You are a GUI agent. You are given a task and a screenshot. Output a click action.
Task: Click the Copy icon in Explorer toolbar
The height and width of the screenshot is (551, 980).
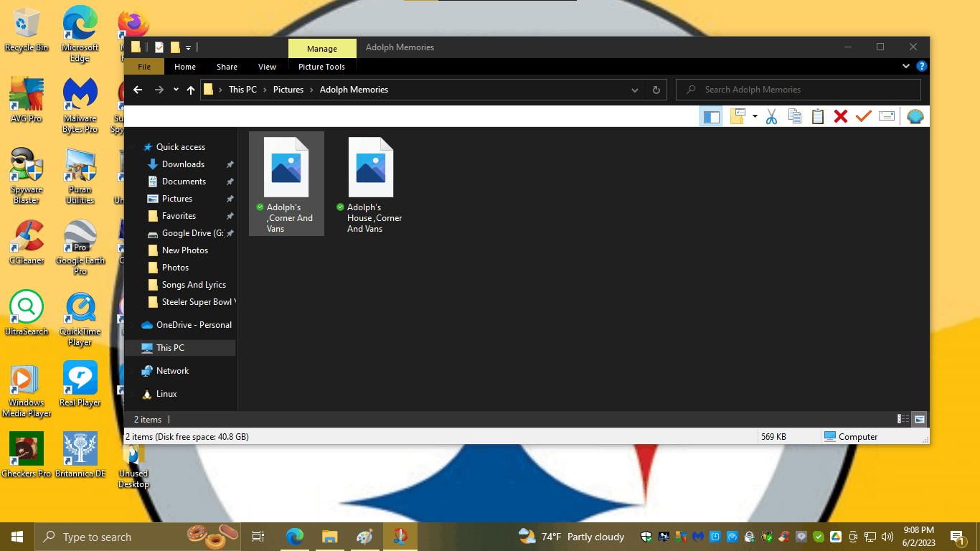[795, 116]
